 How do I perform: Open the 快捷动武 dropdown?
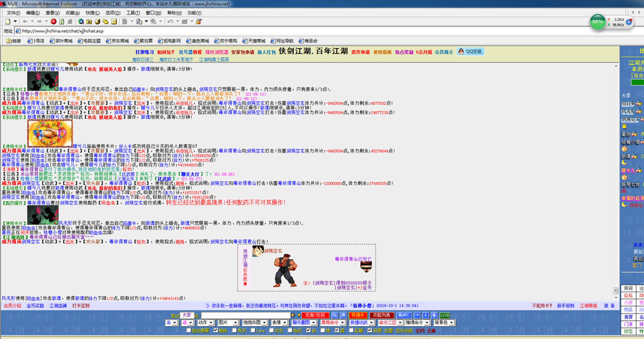tap(361, 323)
